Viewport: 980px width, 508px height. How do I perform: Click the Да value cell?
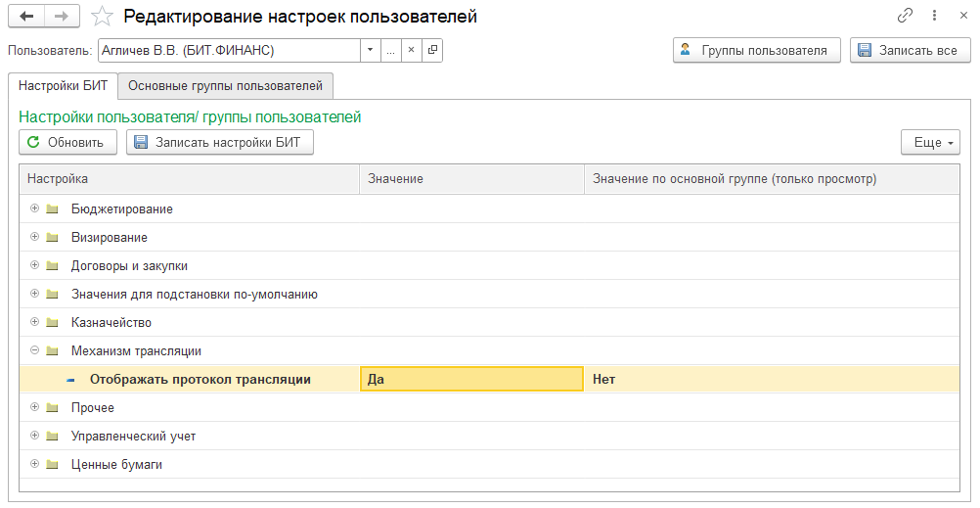tap(471, 380)
